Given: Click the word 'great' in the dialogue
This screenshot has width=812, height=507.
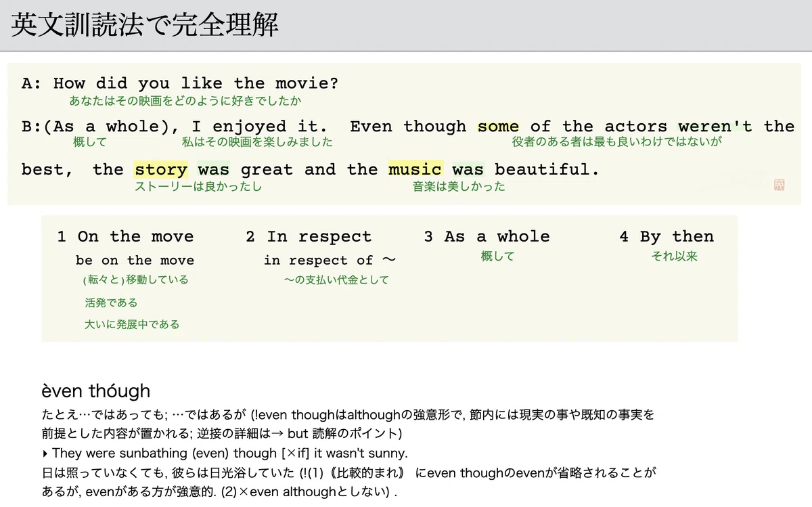Looking at the screenshot, I should click(267, 169).
